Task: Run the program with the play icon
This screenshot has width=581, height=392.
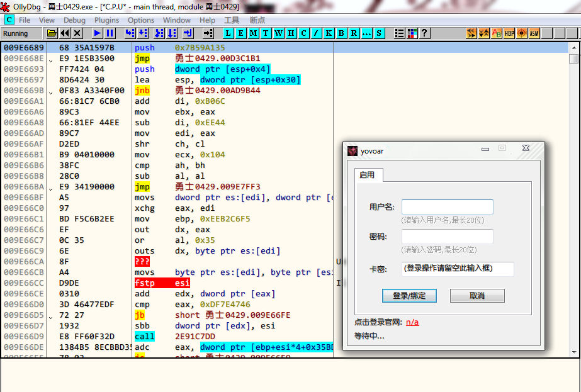Action: pyautogui.click(x=98, y=33)
